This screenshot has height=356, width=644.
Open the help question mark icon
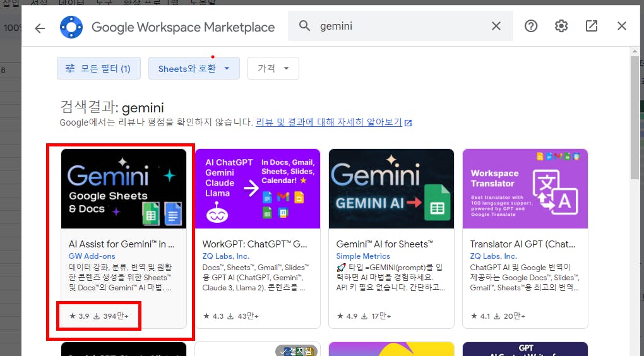[x=531, y=26]
